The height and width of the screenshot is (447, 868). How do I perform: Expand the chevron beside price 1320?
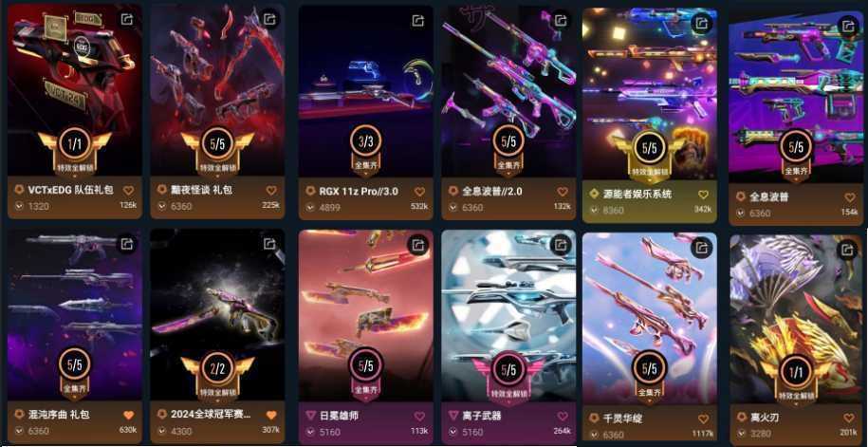(x=19, y=206)
